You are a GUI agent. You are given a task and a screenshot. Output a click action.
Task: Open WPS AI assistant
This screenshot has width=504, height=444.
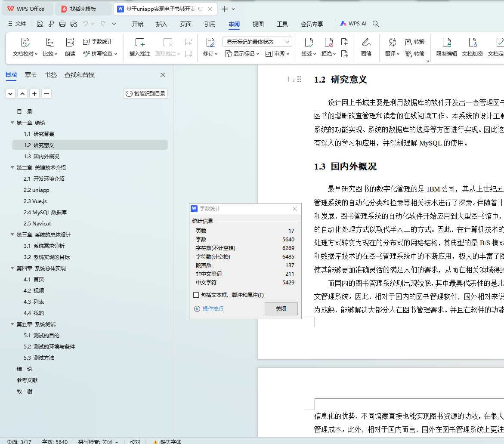[353, 24]
